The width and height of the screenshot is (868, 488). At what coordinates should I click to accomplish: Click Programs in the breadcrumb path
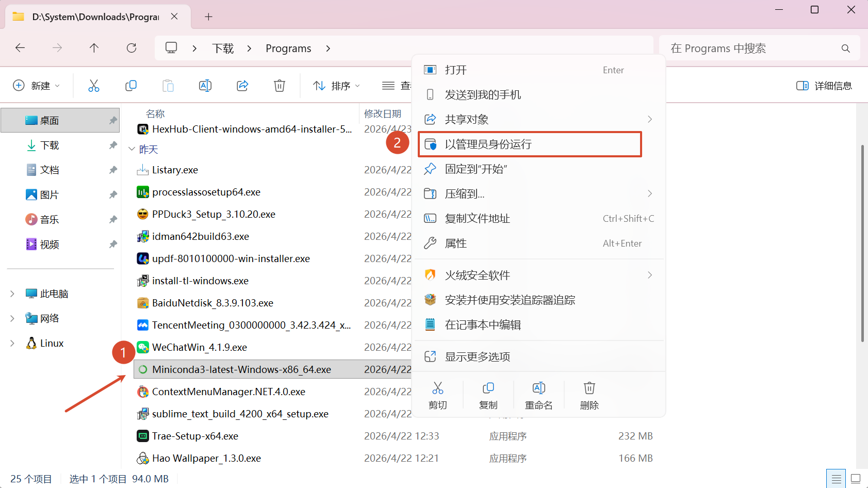288,48
